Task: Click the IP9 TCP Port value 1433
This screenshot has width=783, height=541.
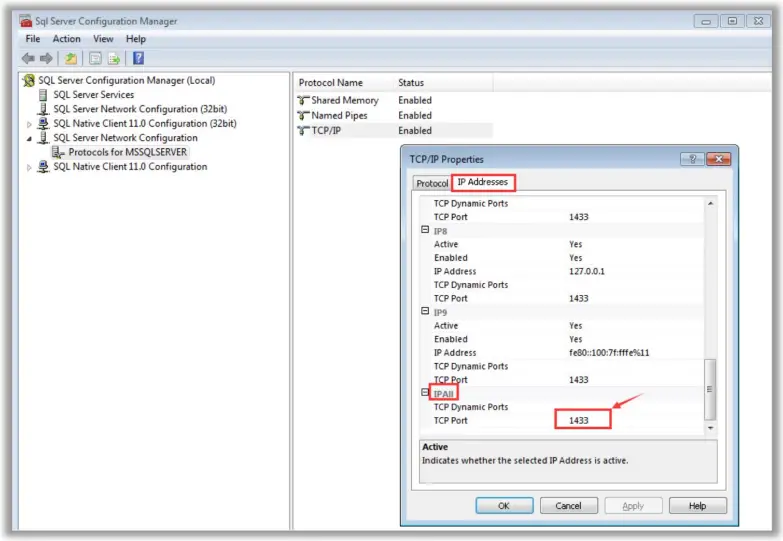Action: coord(579,380)
